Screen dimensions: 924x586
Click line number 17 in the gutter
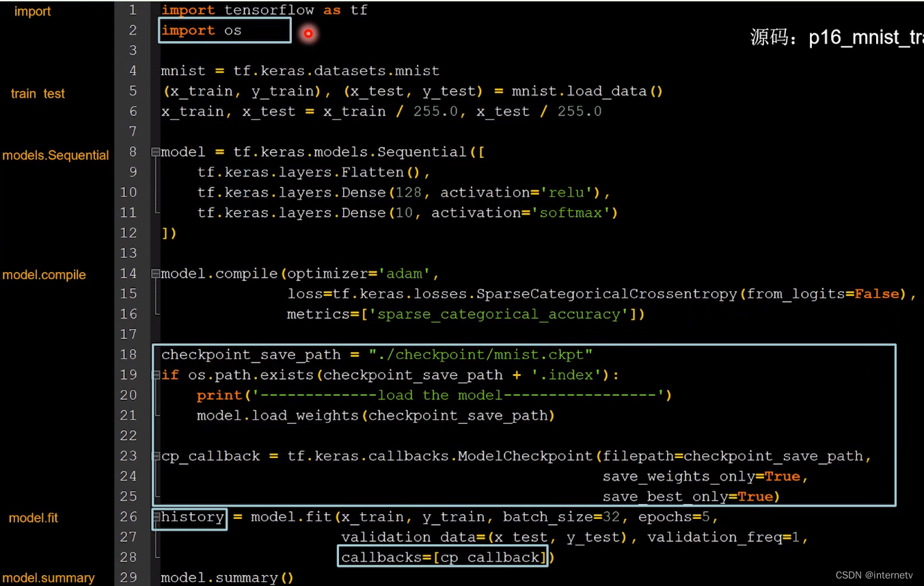(128, 334)
